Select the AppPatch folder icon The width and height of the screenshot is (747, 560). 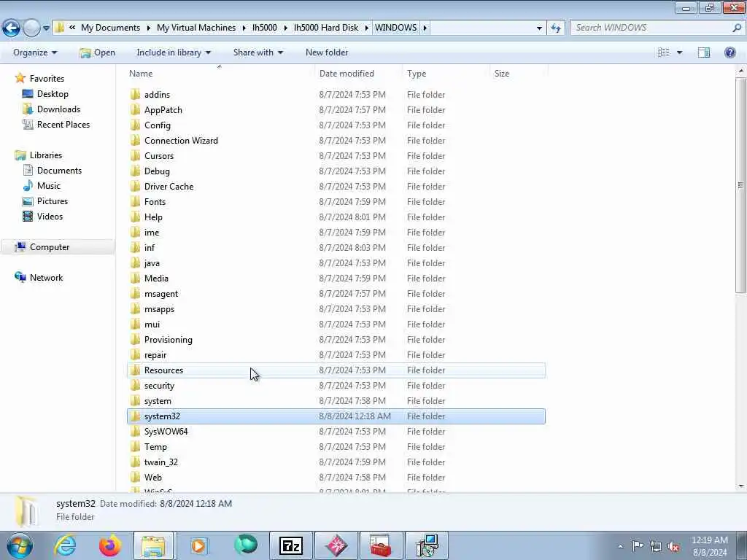(x=136, y=109)
